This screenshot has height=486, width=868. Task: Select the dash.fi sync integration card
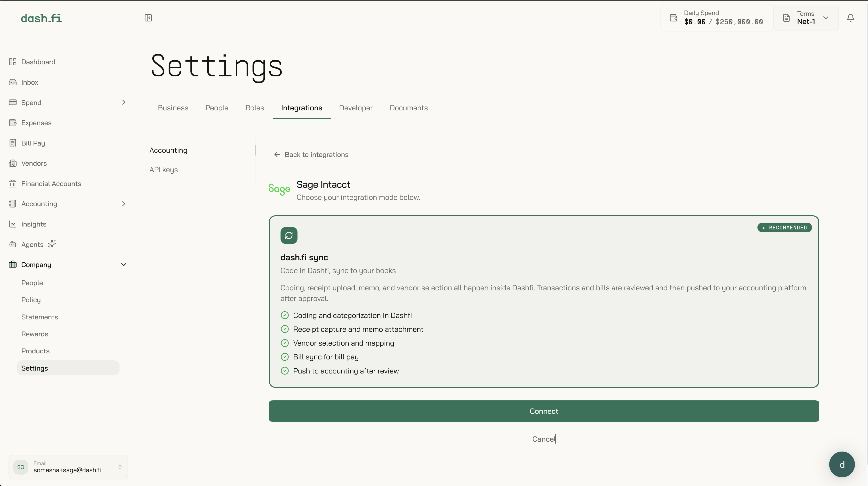pyautogui.click(x=544, y=302)
